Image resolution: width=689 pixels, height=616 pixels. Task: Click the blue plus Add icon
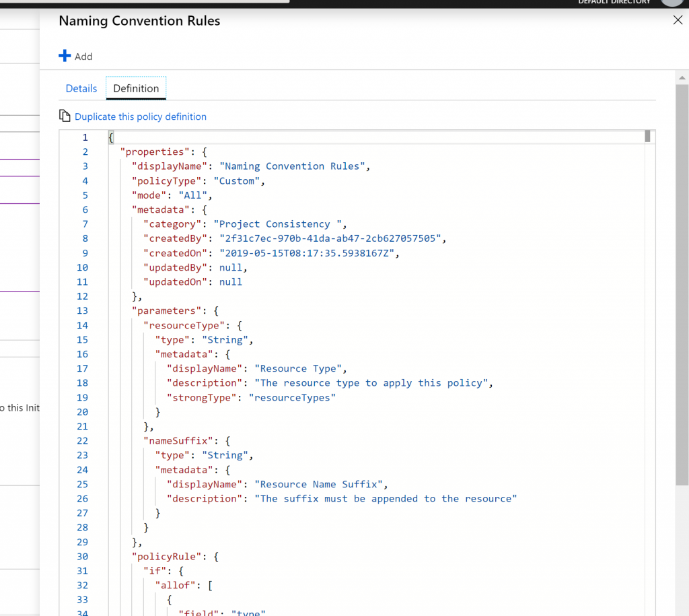click(x=65, y=57)
